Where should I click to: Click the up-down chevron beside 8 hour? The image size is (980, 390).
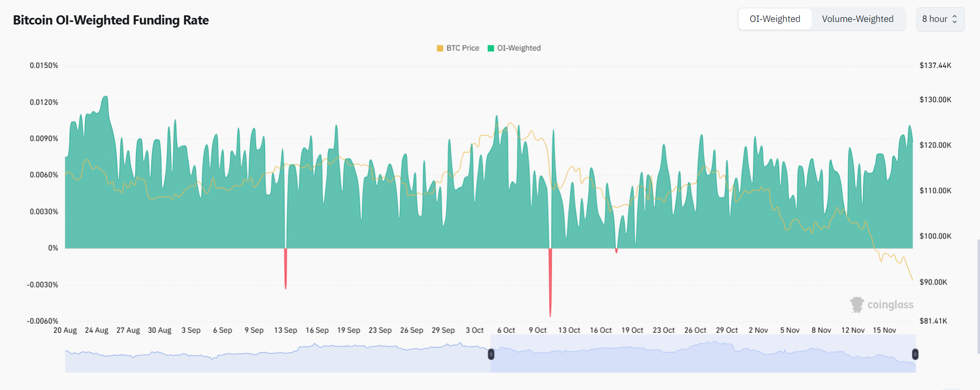pyautogui.click(x=954, y=19)
